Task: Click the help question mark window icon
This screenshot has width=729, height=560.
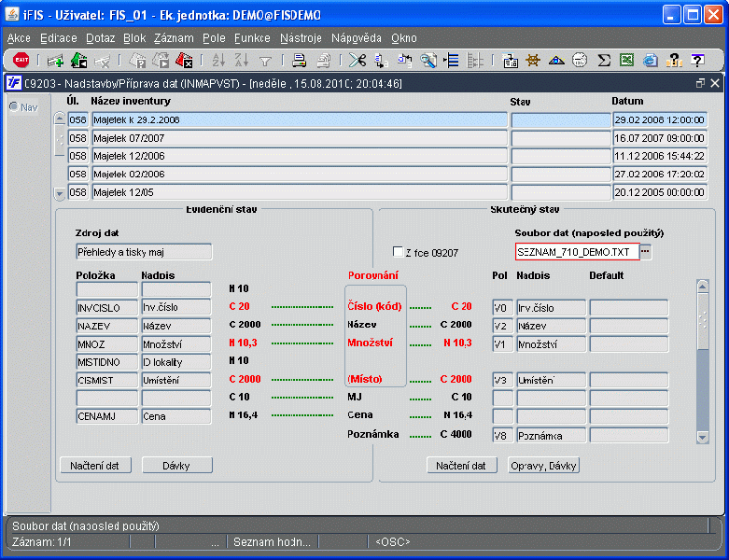Action: [697, 61]
